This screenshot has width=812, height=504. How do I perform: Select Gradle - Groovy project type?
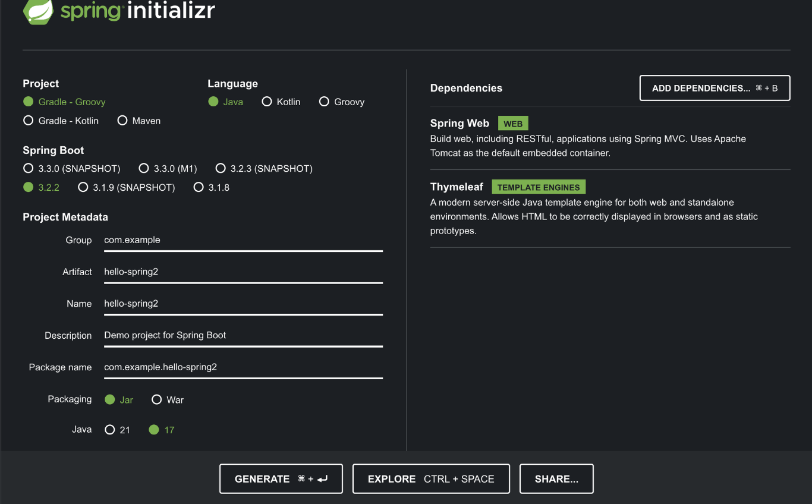(x=64, y=102)
